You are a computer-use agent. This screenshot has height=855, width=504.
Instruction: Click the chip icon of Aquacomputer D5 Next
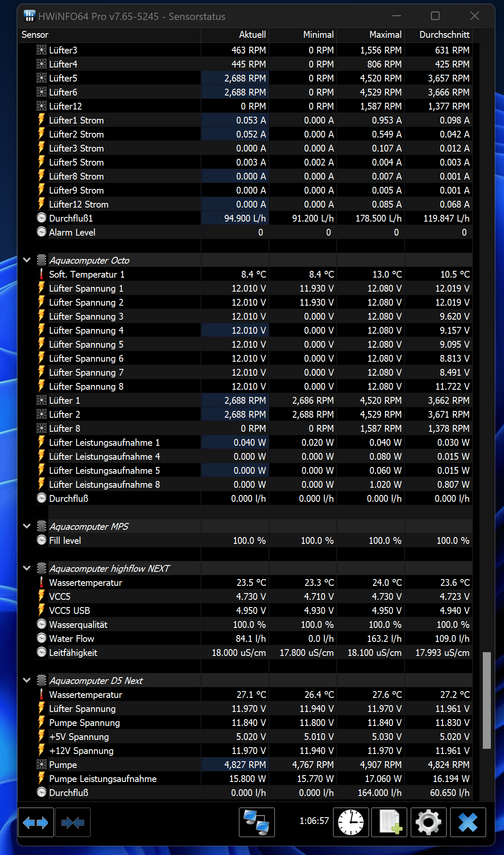(42, 681)
